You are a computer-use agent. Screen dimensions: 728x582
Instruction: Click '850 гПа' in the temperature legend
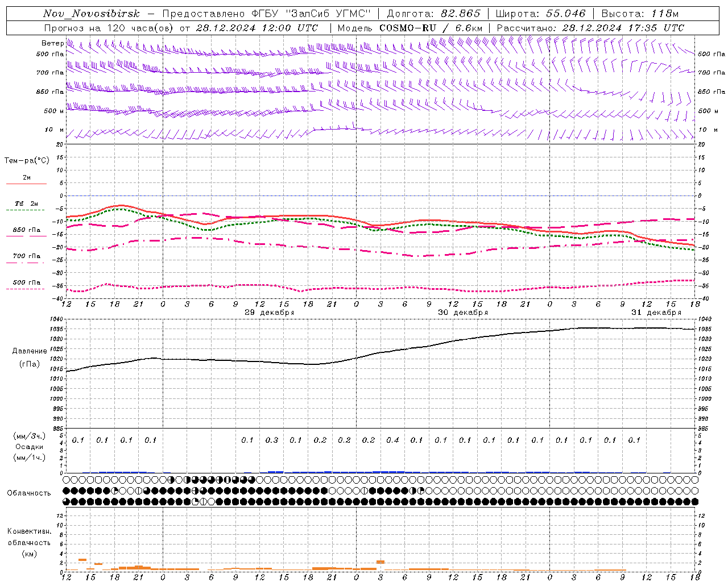coord(27,230)
